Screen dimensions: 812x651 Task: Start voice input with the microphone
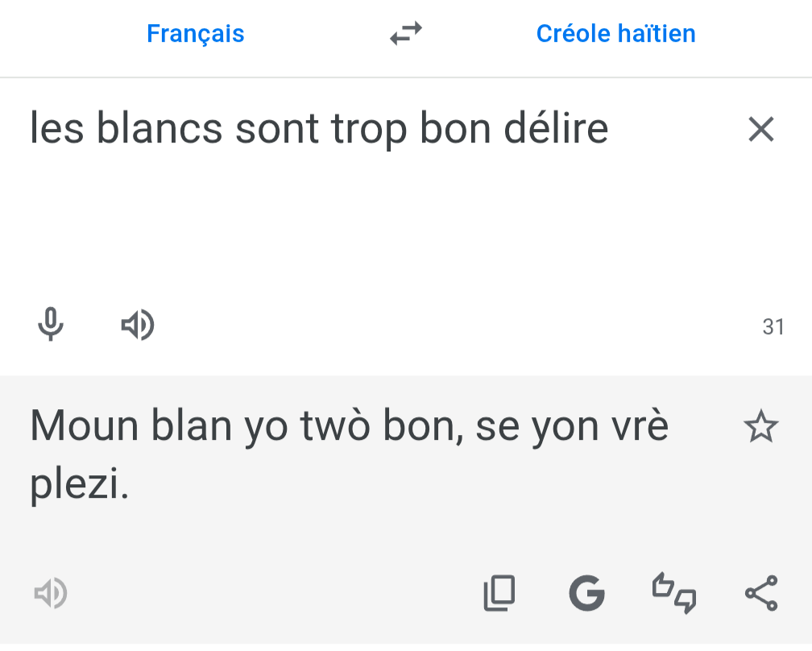click(51, 325)
